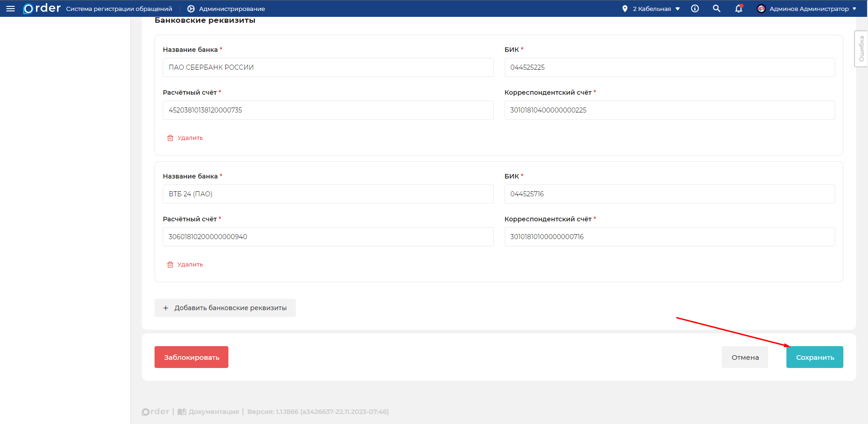Open the information icon in header
The height and width of the screenshot is (424, 868).
[x=695, y=9]
